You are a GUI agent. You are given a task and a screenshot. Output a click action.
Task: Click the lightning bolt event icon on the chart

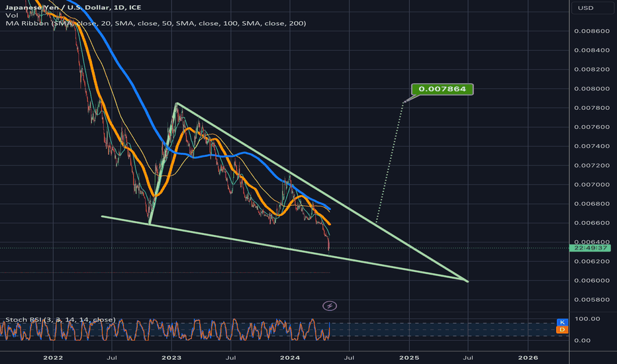click(330, 306)
